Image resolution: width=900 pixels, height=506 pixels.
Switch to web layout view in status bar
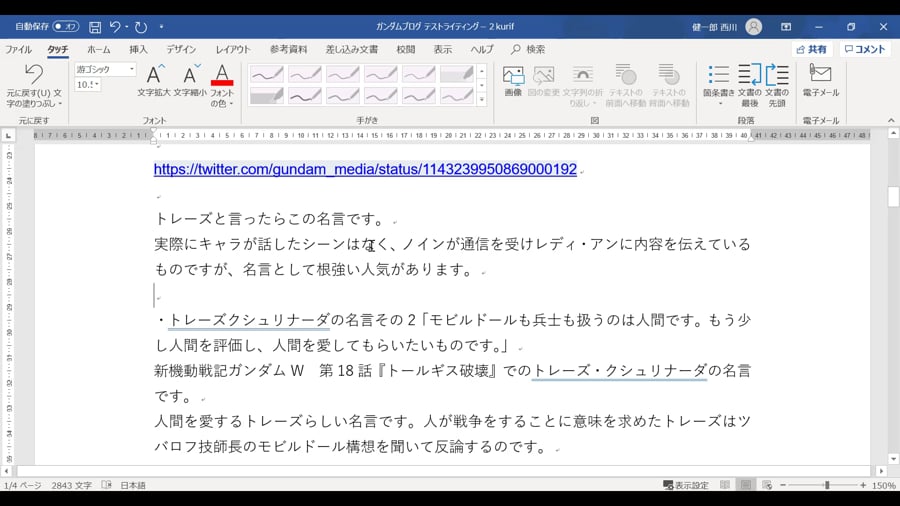(x=767, y=485)
